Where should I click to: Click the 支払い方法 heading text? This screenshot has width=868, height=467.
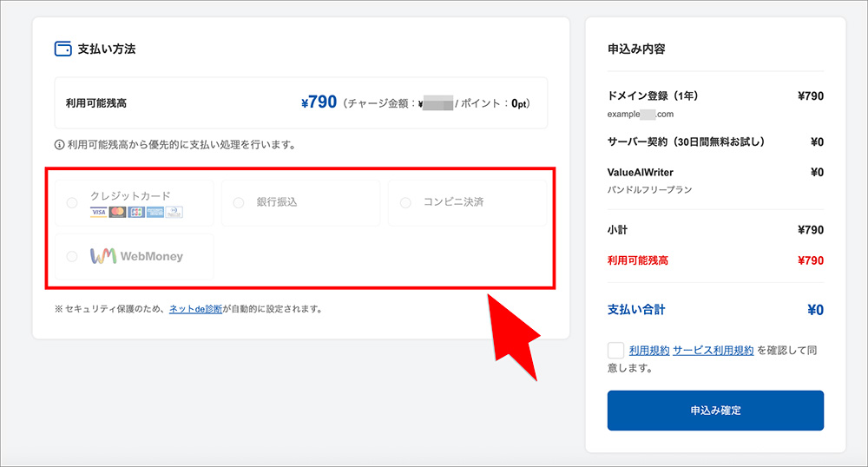coord(106,49)
